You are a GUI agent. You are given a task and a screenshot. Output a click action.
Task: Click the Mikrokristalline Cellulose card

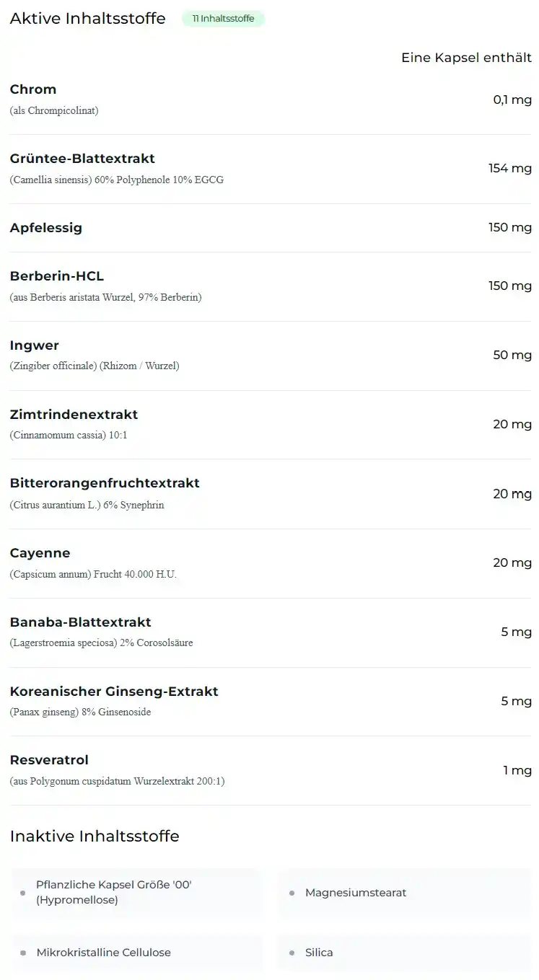(x=137, y=953)
